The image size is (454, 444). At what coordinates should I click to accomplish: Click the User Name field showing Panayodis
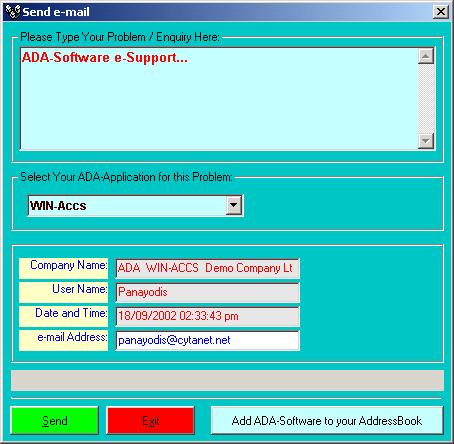pos(208,292)
